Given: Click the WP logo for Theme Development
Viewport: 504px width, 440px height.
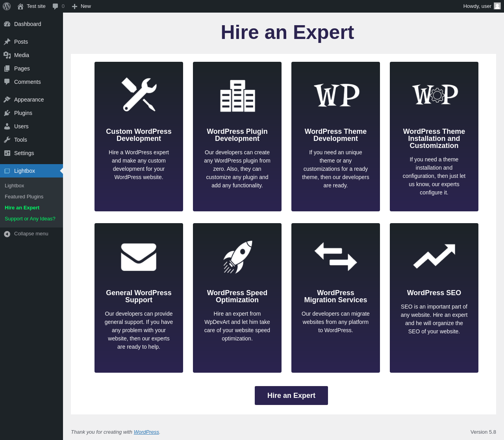Looking at the screenshot, I should click(337, 95).
